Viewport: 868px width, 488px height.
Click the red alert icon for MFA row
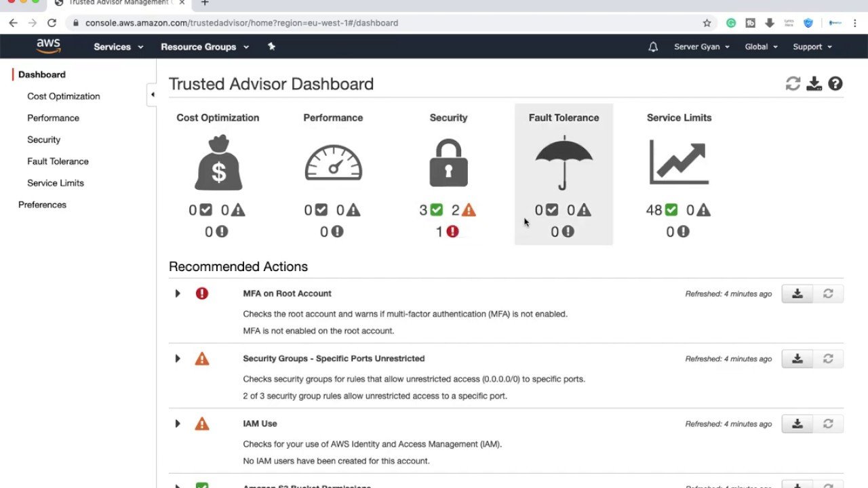(x=202, y=293)
